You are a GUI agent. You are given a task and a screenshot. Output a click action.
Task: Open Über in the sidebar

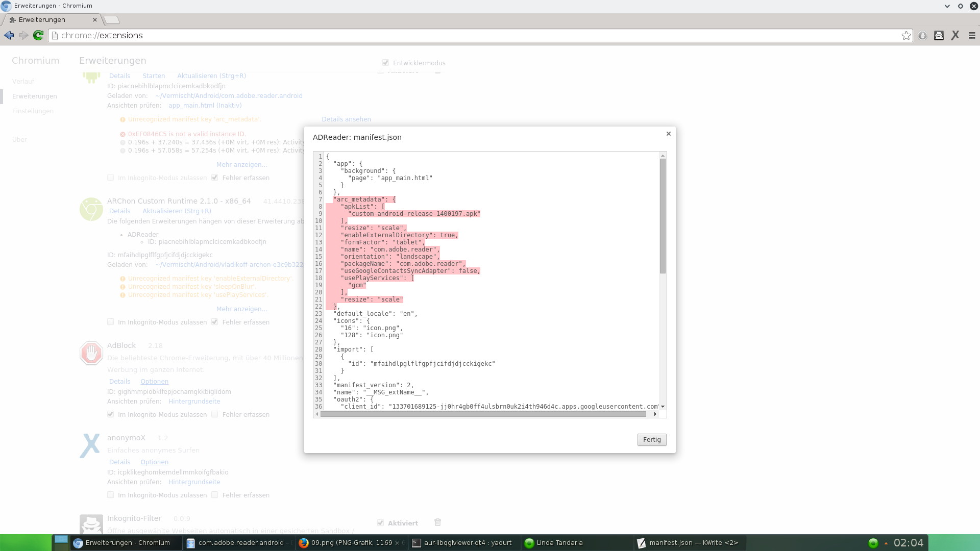click(19, 140)
